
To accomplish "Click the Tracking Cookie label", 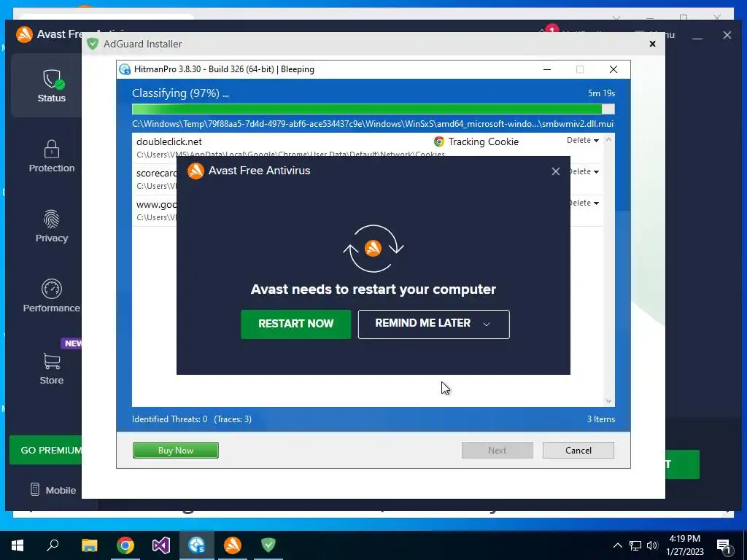I will 484,142.
